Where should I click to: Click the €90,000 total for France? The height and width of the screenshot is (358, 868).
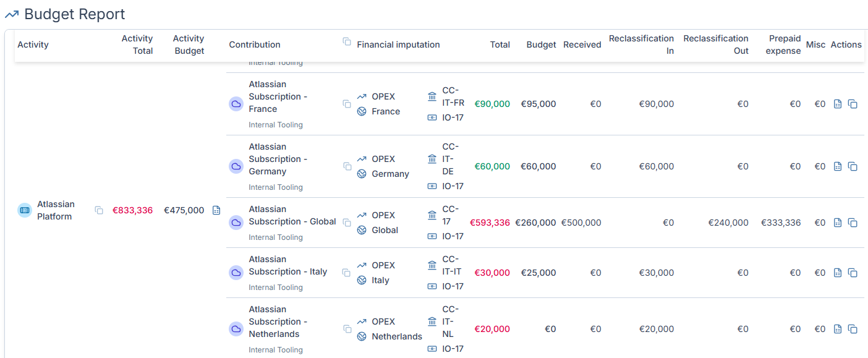492,104
